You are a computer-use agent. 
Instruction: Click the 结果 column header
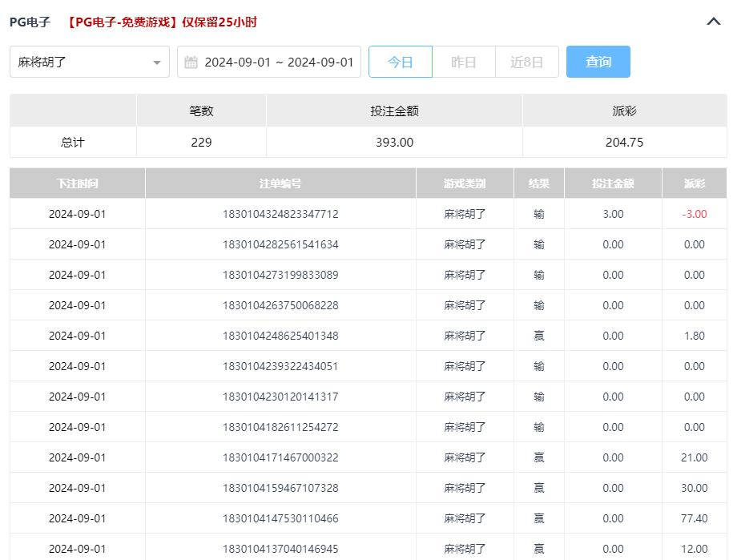538,183
